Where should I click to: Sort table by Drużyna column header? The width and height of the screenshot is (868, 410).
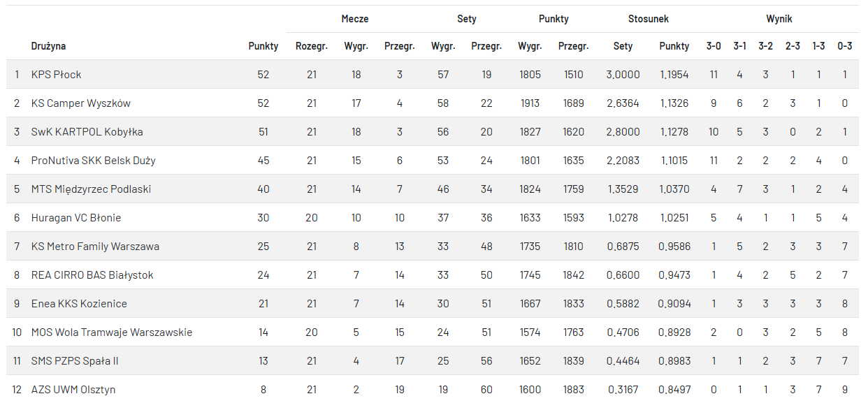pos(49,46)
